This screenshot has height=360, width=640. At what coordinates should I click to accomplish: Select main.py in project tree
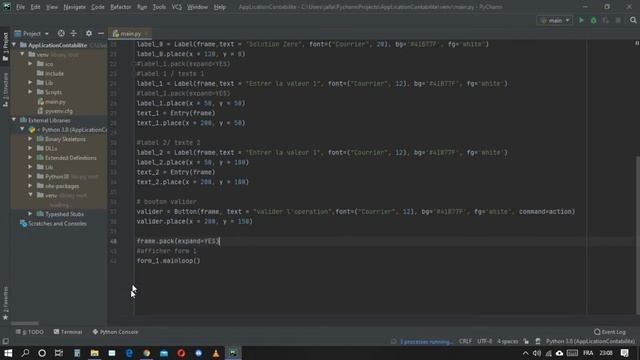pyautogui.click(x=51, y=102)
